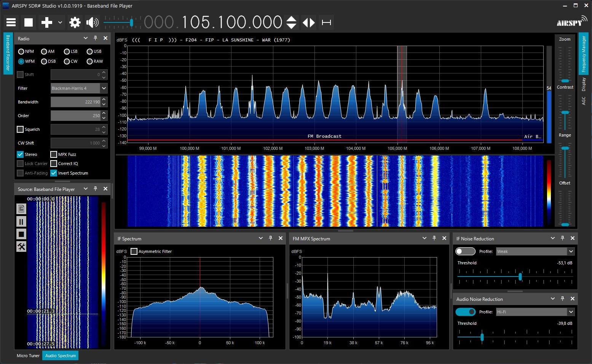The height and width of the screenshot is (364, 592).
Task: Stop playback with the square stop button
Action: click(x=29, y=22)
